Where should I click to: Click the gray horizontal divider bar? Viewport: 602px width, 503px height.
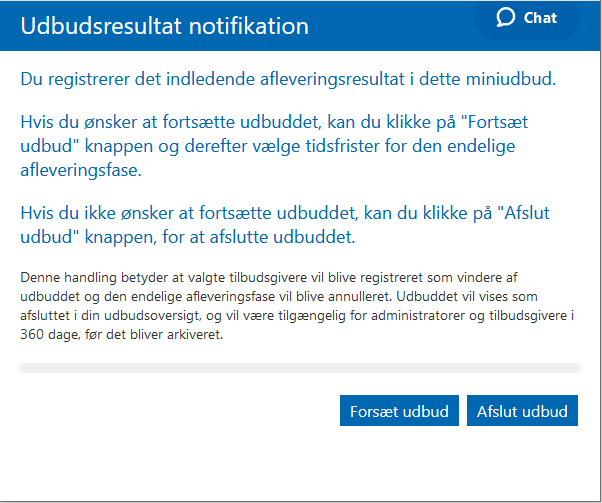pos(300,368)
